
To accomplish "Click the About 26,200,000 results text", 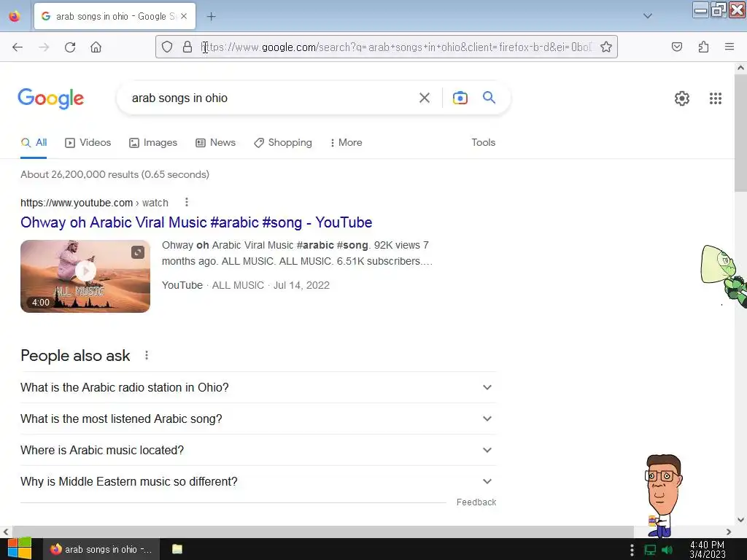I will 115,174.
